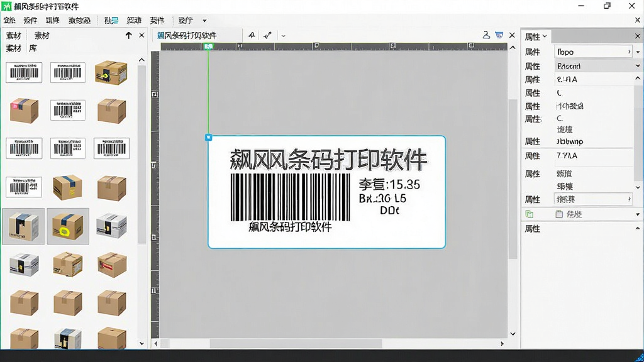Click the blue basket icon above the canvas
644x362 pixels.
coord(499,35)
